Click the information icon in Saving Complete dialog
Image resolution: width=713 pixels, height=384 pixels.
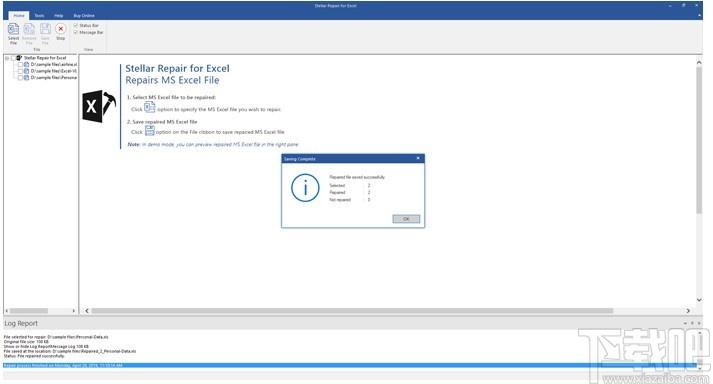[305, 188]
